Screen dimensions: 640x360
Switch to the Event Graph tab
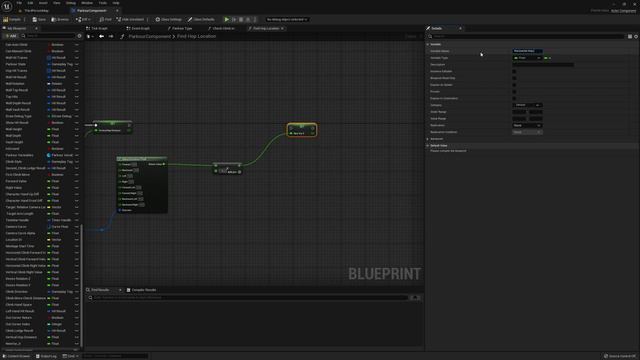138,28
